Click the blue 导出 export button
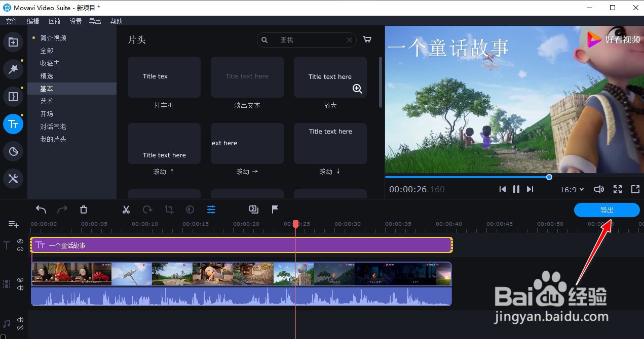 pyautogui.click(x=607, y=210)
